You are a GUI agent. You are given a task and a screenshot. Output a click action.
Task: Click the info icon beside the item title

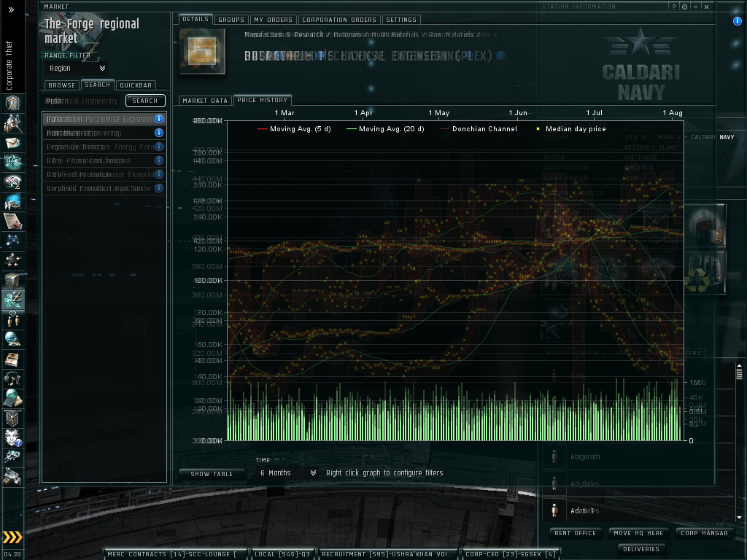click(x=500, y=55)
